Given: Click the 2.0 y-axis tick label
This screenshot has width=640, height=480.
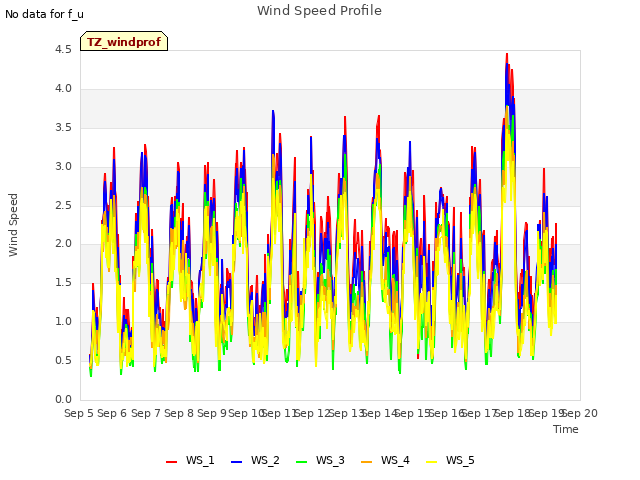Looking at the screenshot, I should point(63,244).
